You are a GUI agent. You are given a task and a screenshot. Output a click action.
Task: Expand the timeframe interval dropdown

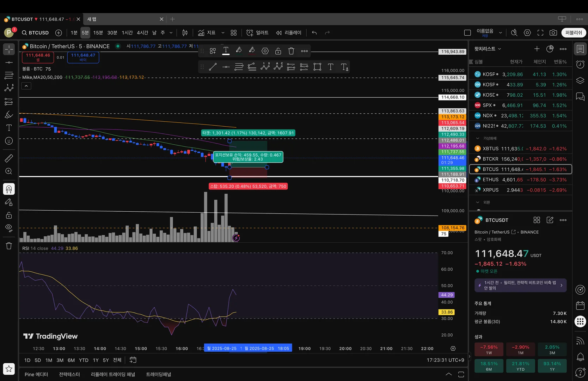click(171, 33)
